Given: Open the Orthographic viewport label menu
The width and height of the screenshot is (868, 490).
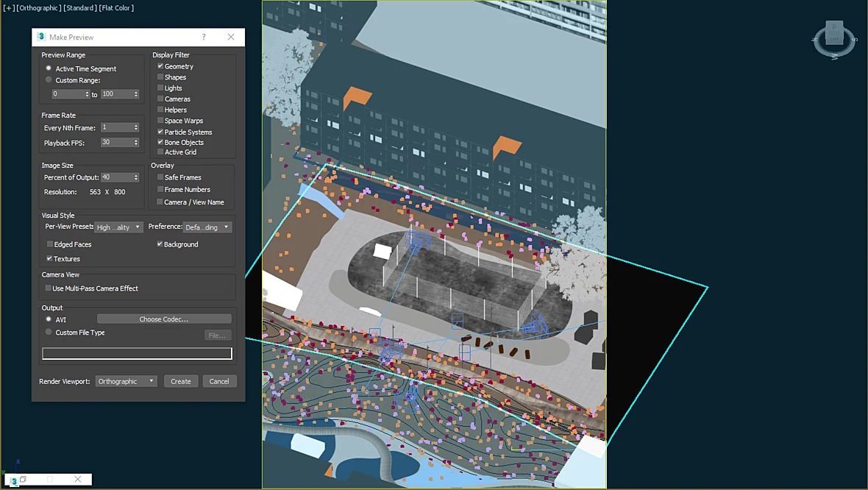Looking at the screenshot, I should (x=38, y=8).
